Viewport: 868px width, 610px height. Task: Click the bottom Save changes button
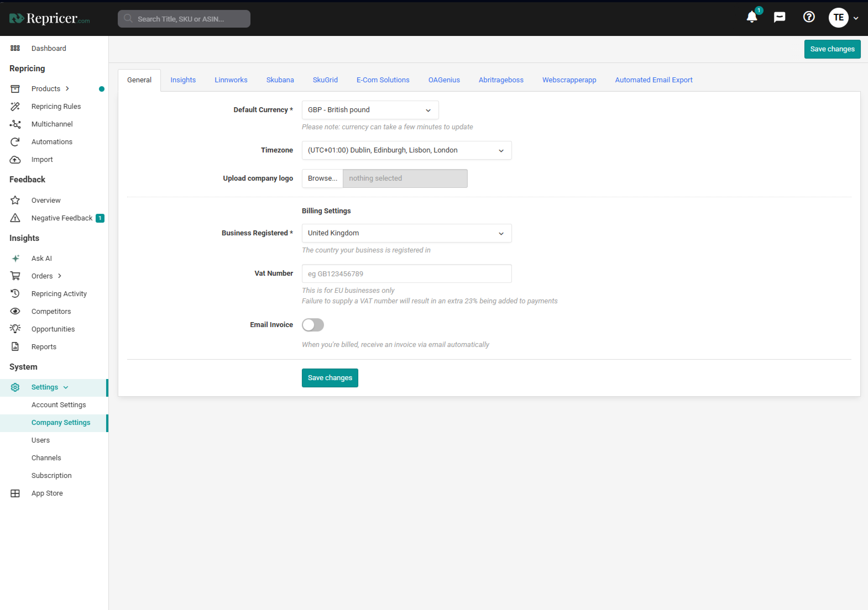(330, 378)
